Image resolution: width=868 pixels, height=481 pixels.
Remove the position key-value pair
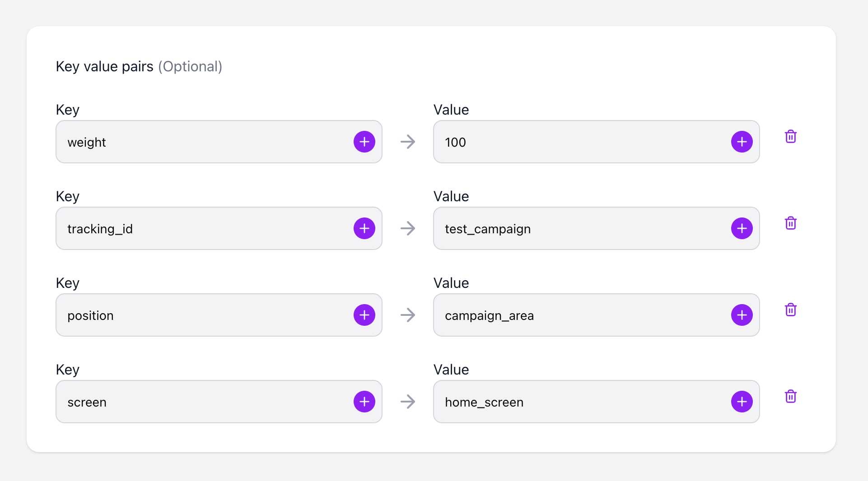[790, 310]
